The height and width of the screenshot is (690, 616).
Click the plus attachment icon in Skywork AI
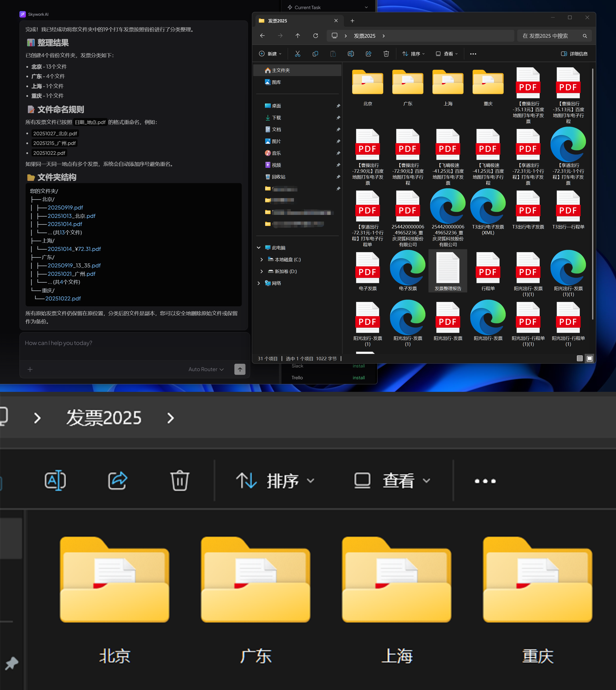click(x=30, y=369)
